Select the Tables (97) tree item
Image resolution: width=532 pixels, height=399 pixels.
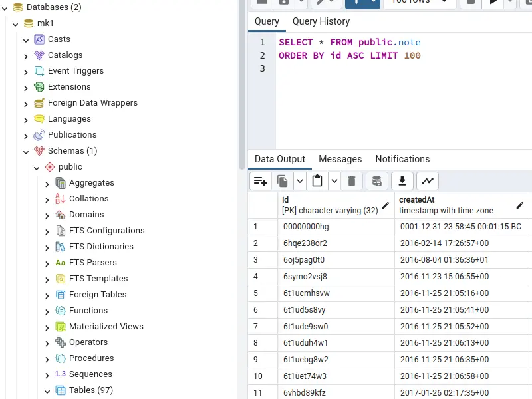coord(90,390)
